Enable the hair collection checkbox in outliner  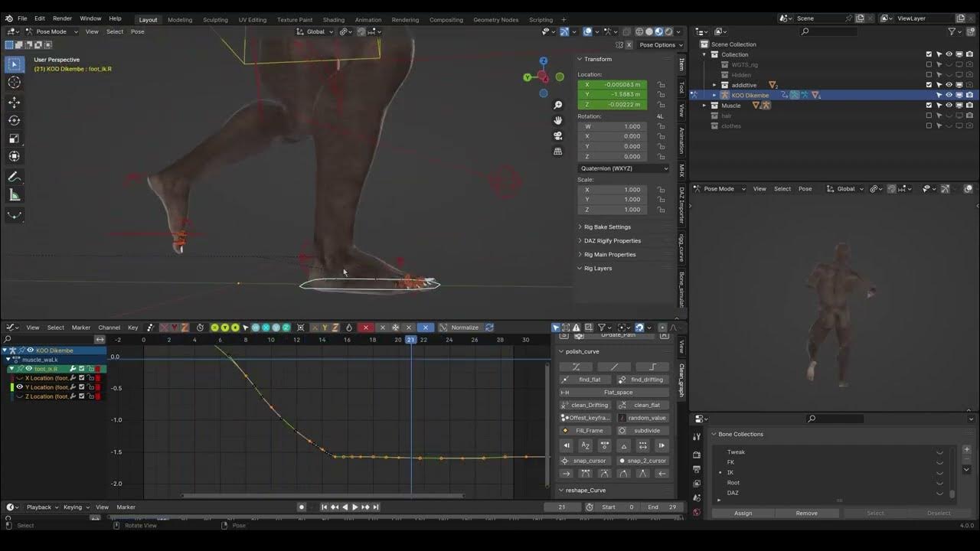click(x=929, y=116)
